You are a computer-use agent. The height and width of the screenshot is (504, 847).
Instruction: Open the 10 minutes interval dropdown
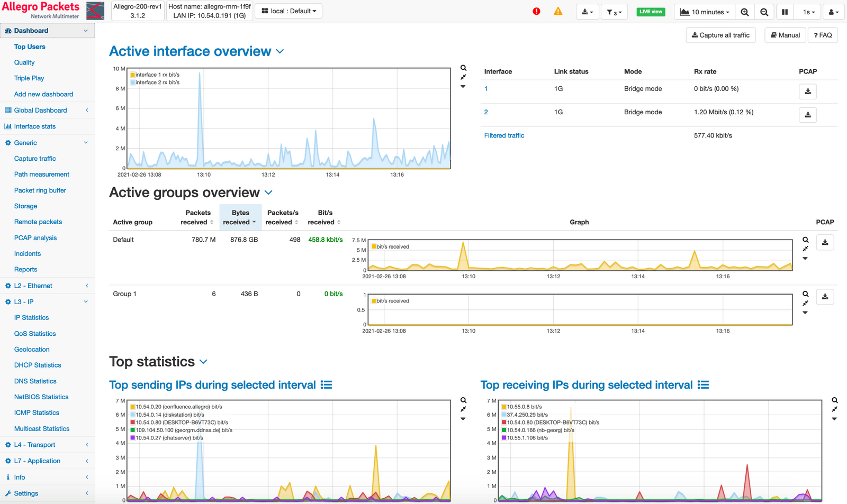point(705,12)
